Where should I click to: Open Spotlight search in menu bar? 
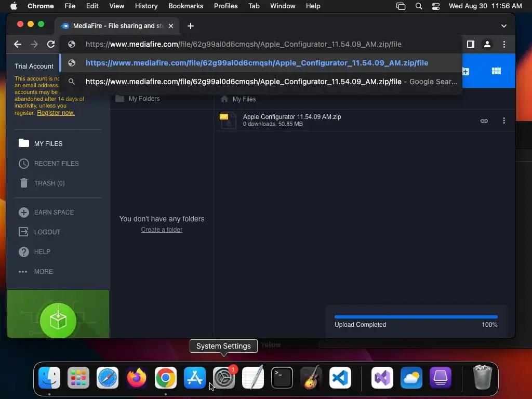pyautogui.click(x=419, y=6)
